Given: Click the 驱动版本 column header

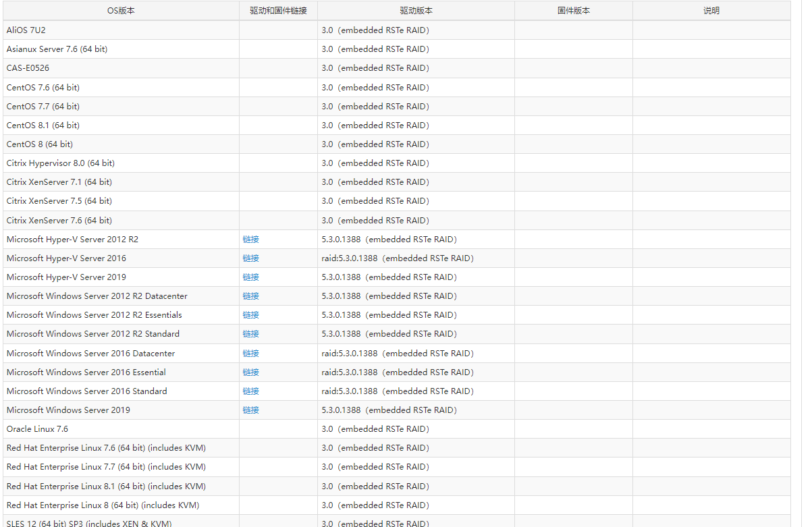Looking at the screenshot, I should point(416,11).
